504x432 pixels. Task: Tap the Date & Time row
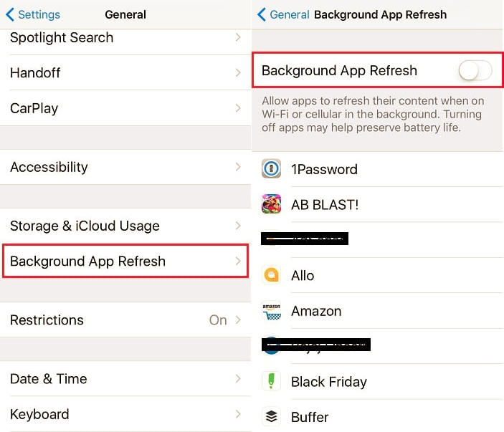pyautogui.click(x=125, y=379)
